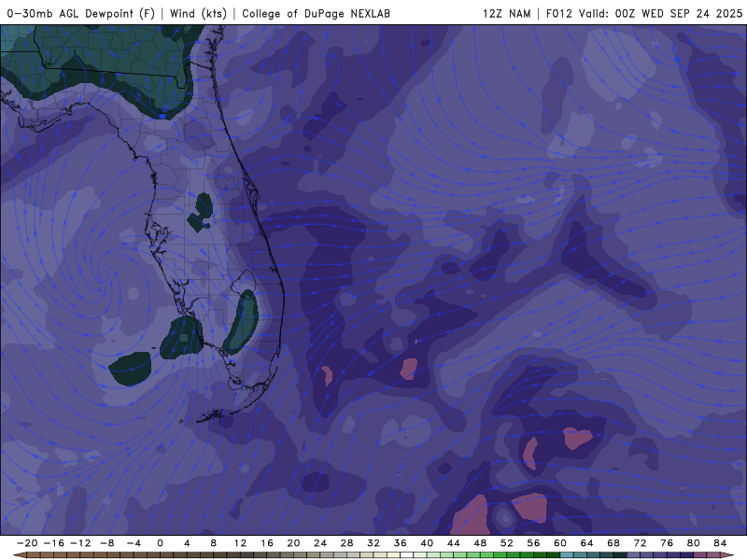Viewport: 747px width, 560px height.
Task: Click the 40 color scale label
Action: point(427,543)
